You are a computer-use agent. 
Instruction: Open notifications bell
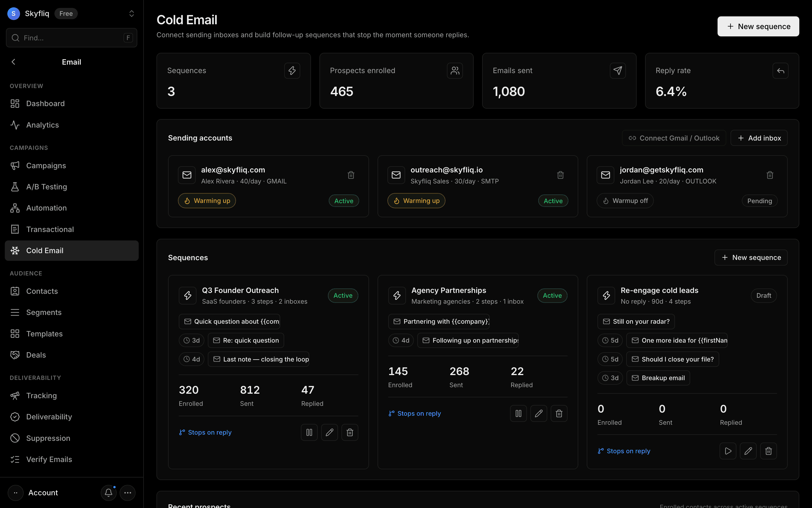(108, 492)
